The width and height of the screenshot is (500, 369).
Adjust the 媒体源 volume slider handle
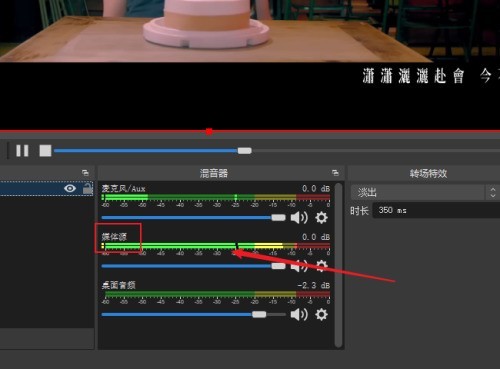278,266
